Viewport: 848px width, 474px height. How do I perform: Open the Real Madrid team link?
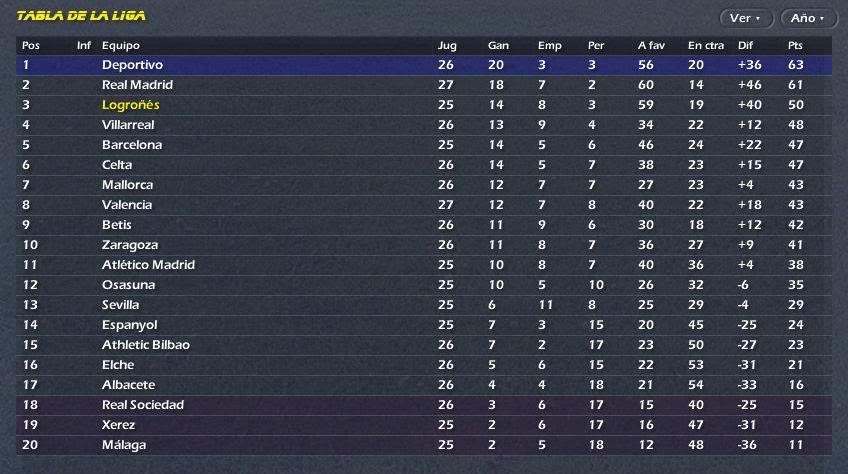pos(137,85)
